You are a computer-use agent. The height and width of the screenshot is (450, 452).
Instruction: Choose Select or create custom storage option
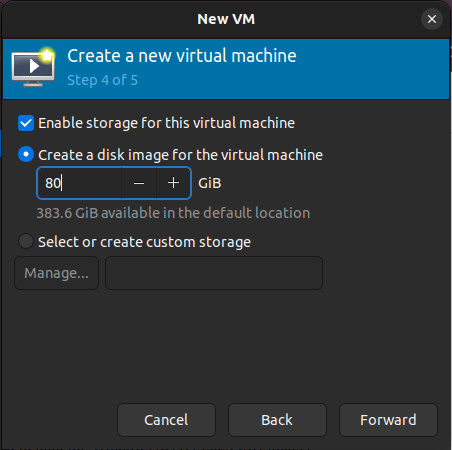pyautogui.click(x=26, y=241)
